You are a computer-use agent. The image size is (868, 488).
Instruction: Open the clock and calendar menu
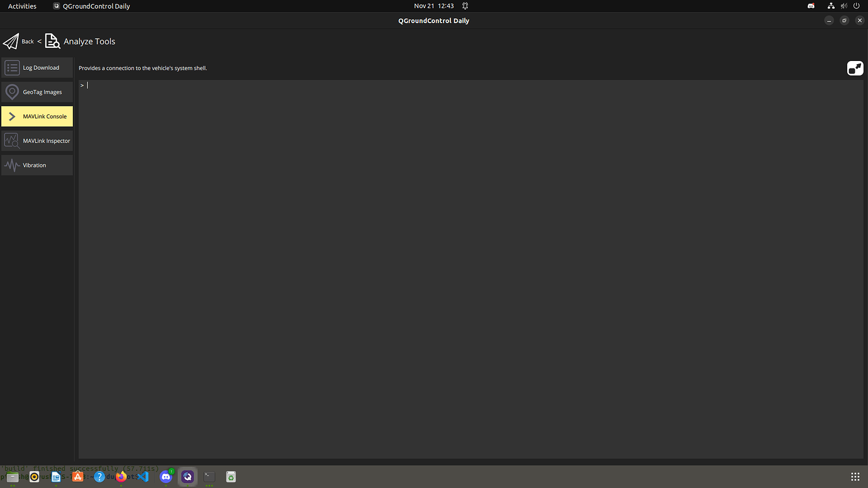[433, 6]
